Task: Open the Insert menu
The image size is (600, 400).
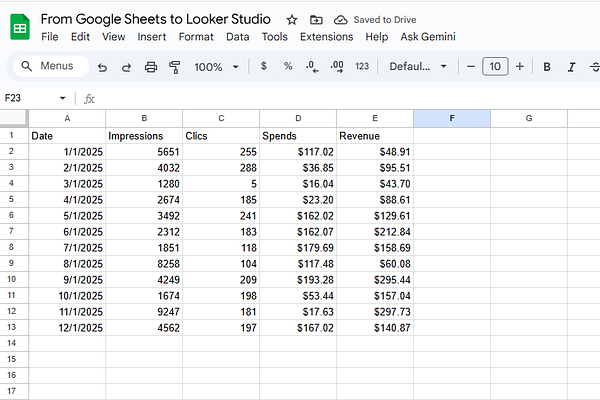Action: click(x=152, y=37)
